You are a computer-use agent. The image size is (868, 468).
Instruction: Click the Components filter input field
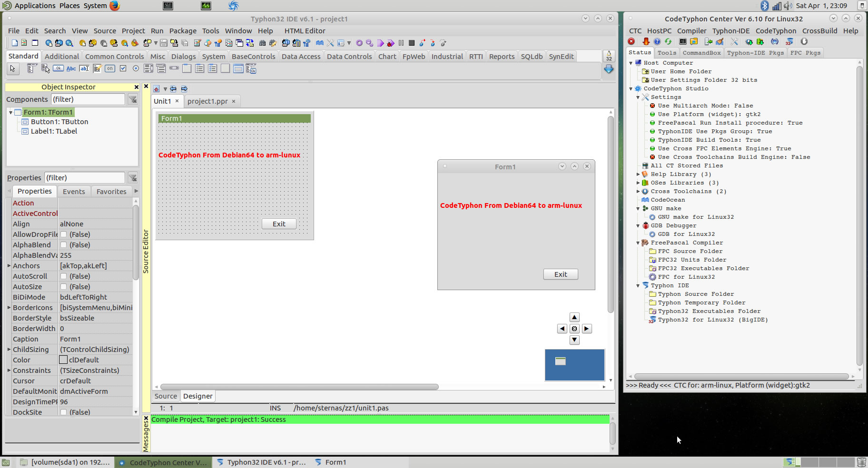point(88,99)
